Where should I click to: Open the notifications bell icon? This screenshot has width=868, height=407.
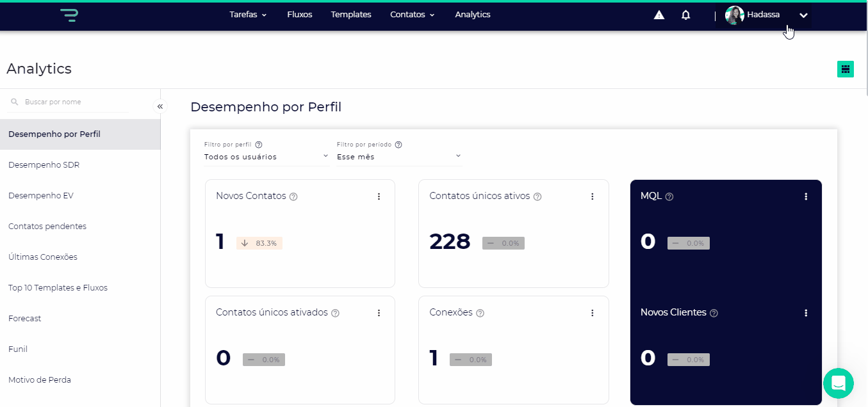tap(685, 15)
